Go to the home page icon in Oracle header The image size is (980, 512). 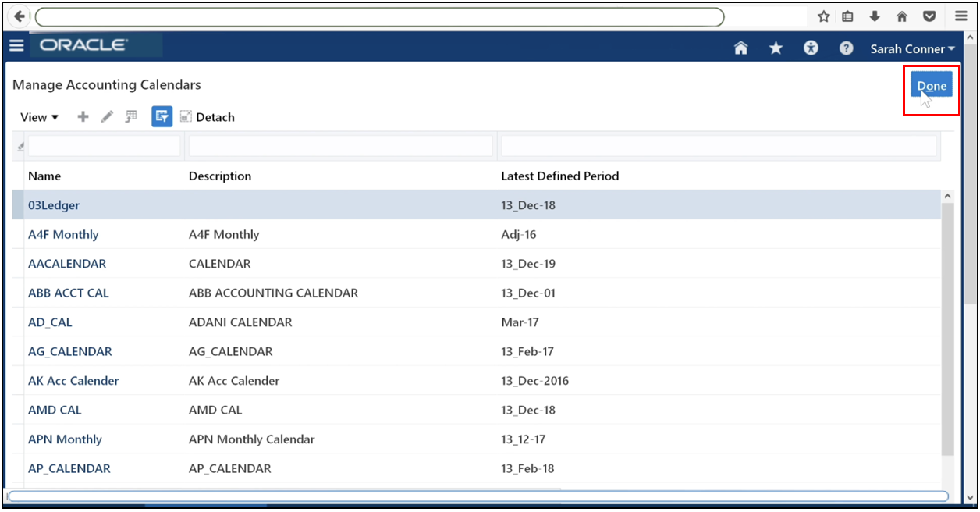(x=740, y=48)
